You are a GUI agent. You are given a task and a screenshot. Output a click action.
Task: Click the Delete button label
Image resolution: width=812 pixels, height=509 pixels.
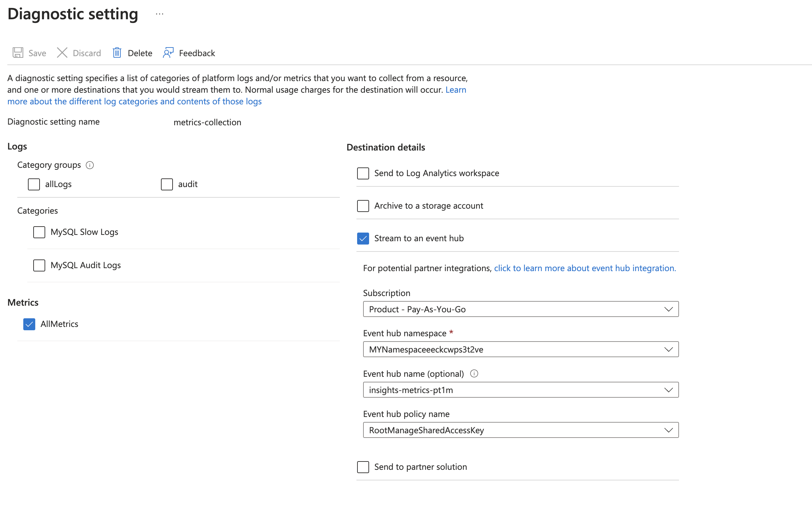[140, 53]
